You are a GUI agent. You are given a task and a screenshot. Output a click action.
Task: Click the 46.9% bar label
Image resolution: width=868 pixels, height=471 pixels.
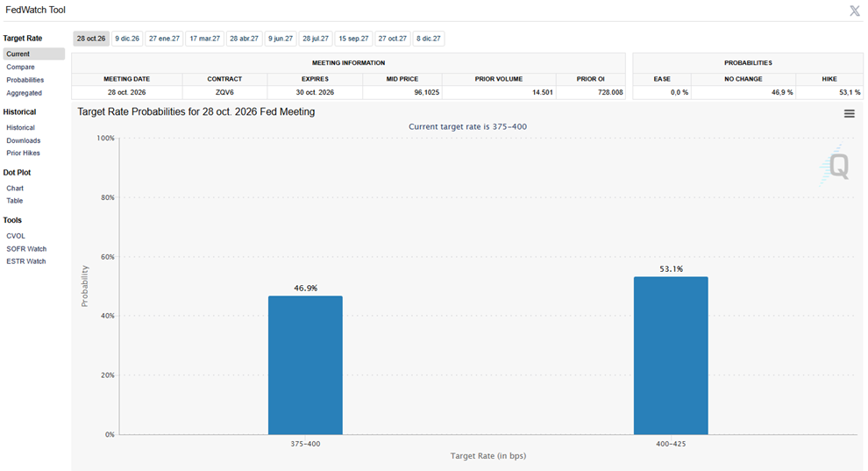click(x=306, y=288)
